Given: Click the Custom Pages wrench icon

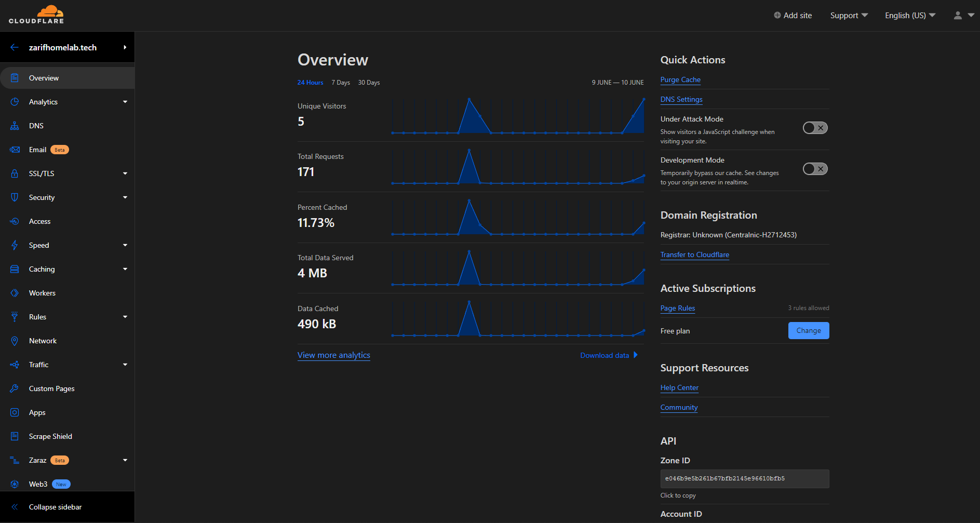Looking at the screenshot, I should (15, 388).
